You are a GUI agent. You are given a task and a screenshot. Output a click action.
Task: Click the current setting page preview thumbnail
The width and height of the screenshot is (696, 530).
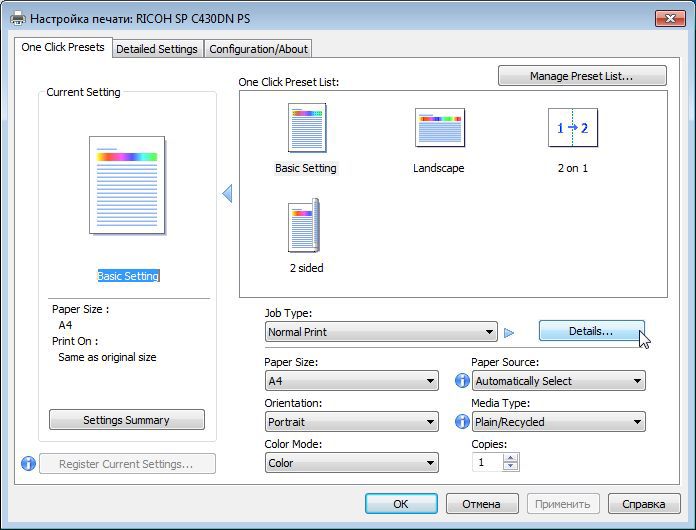(x=127, y=185)
